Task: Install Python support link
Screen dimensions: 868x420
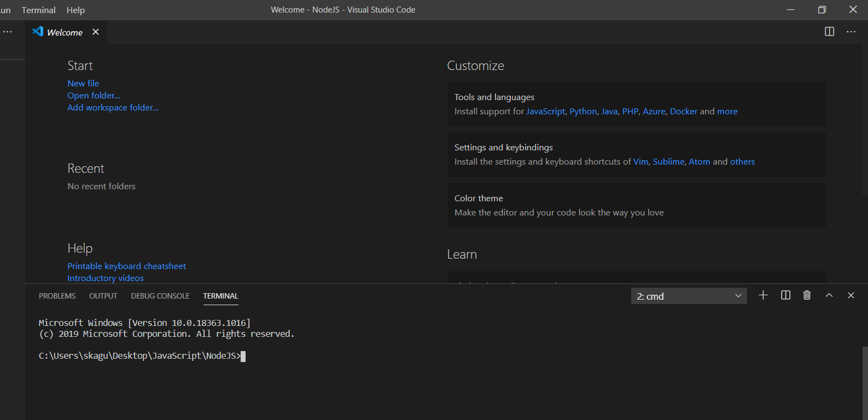Action: [583, 111]
